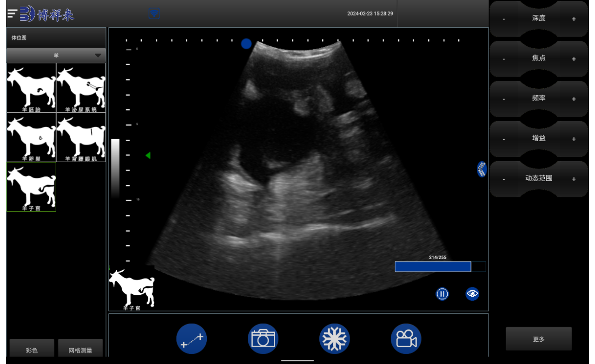The height and width of the screenshot is (364, 595).
Task: Click the green focus position arrow
Action: pyautogui.click(x=148, y=156)
